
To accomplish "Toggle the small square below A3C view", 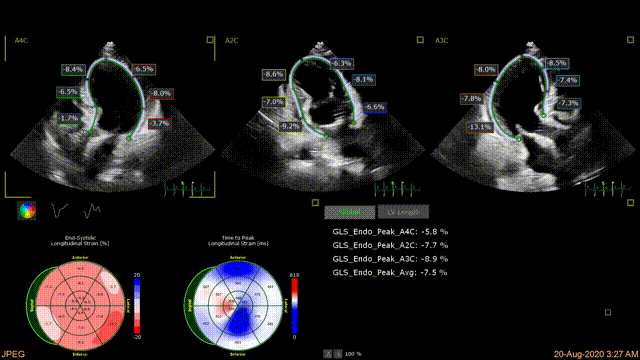I will pyautogui.click(x=630, y=202).
